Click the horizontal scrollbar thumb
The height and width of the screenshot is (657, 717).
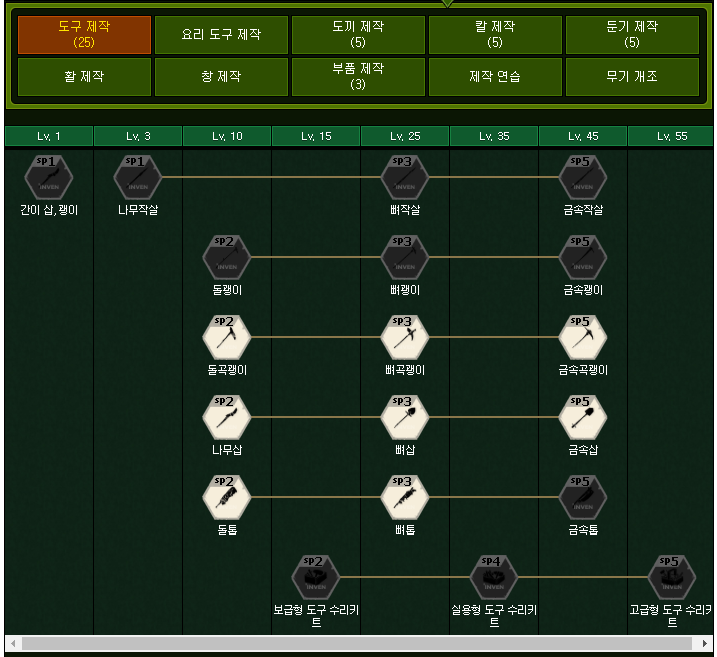[x=357, y=643]
